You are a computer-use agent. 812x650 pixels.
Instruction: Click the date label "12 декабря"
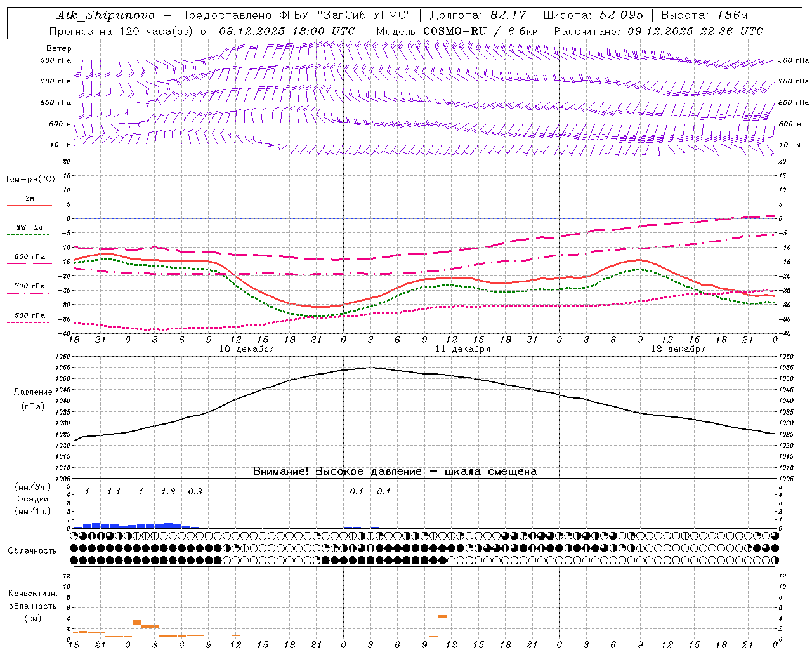click(678, 349)
